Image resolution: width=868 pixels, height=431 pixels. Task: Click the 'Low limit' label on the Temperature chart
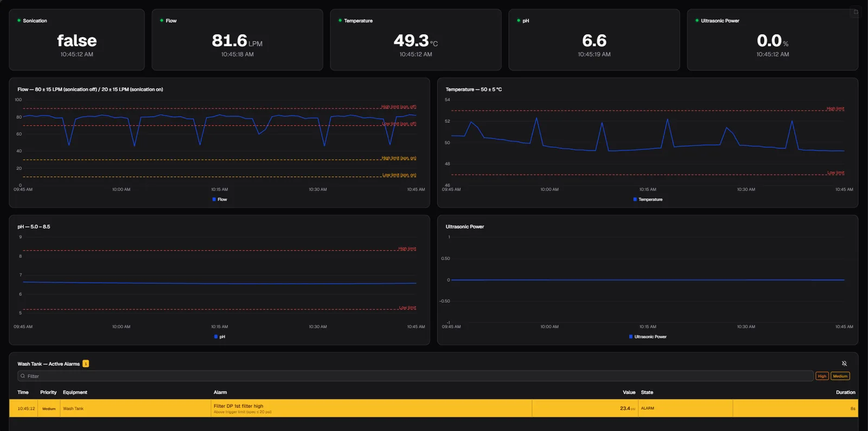coord(835,173)
